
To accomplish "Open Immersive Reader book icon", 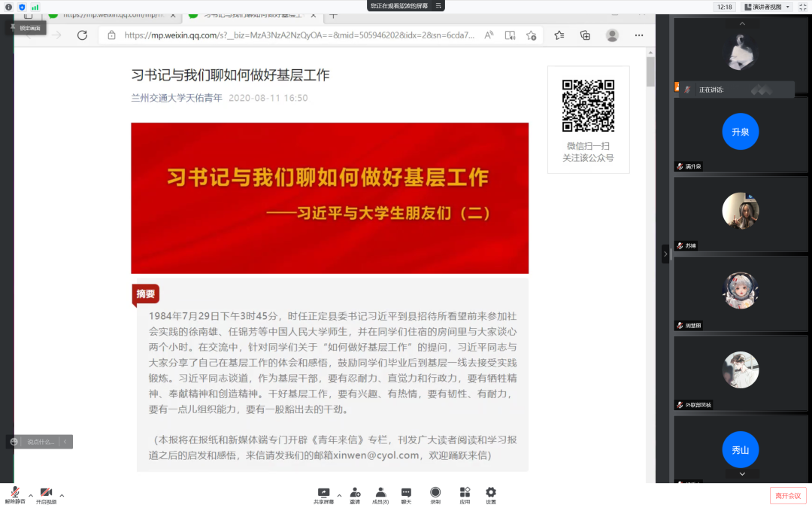I will [x=510, y=35].
